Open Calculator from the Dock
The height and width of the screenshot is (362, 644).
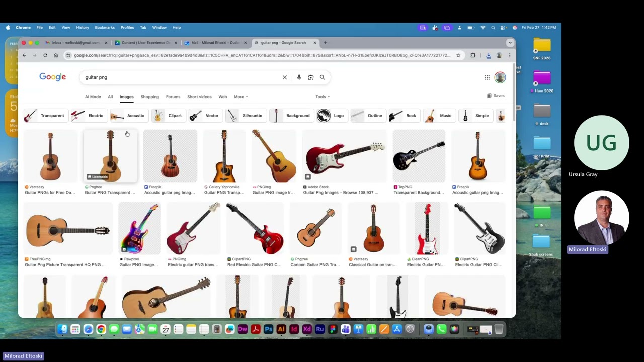217,329
